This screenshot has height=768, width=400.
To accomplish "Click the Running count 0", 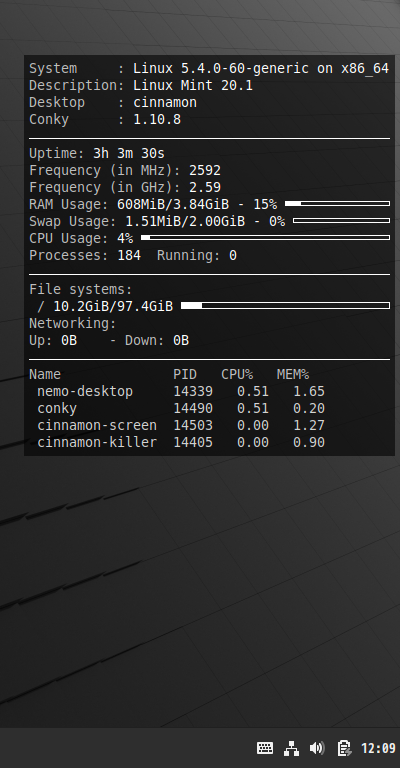I will [233, 255].
